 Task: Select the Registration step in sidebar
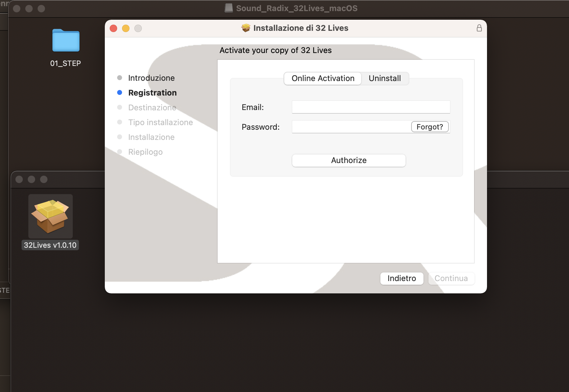click(152, 93)
